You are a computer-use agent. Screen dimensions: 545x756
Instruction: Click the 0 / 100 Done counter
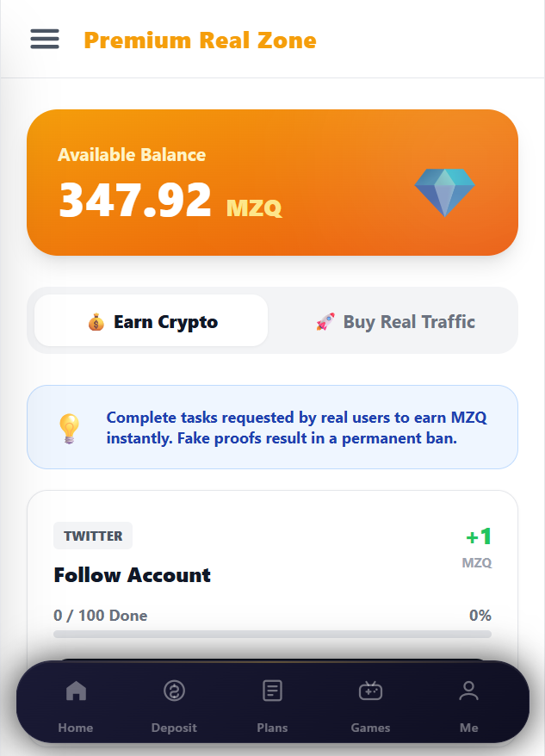tap(100, 616)
